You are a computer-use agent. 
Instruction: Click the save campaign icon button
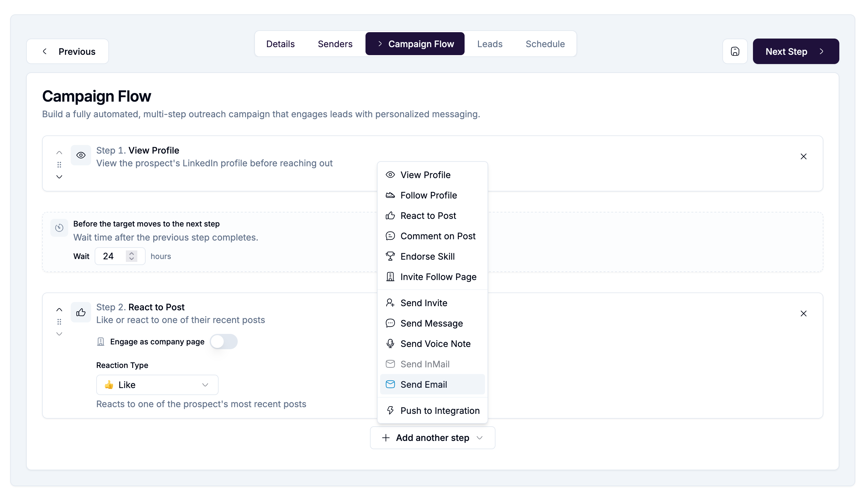734,51
